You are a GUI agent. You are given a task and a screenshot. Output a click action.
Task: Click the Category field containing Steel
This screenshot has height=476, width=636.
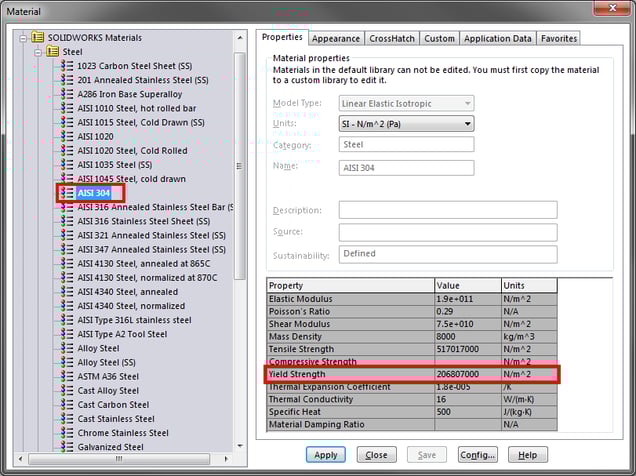click(x=406, y=144)
